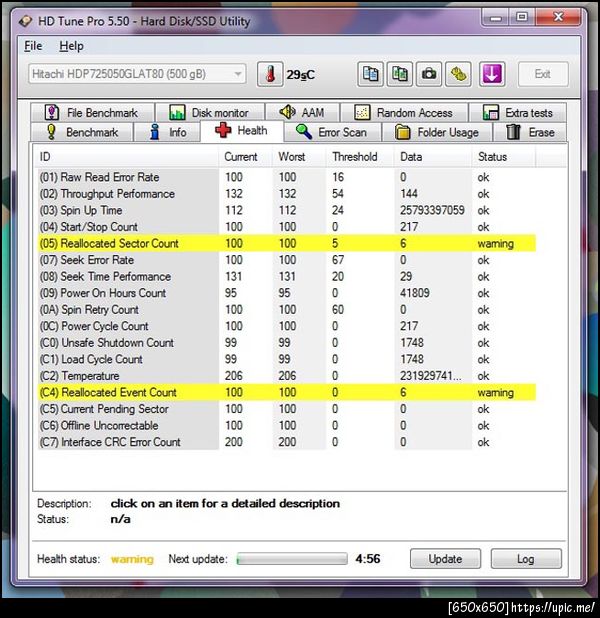
Task: Select the (05) Reallocated Sector Count row
Action: (x=287, y=244)
